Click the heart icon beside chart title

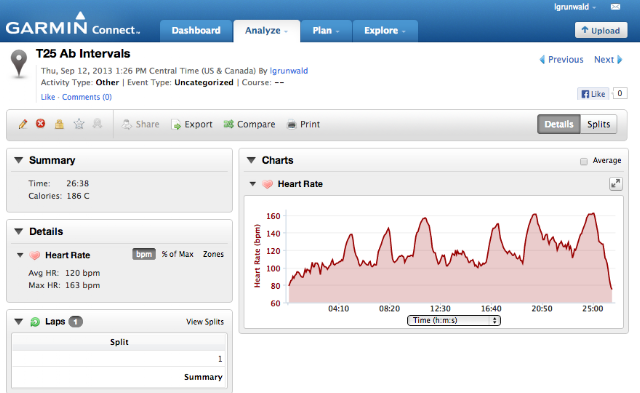[267, 184]
